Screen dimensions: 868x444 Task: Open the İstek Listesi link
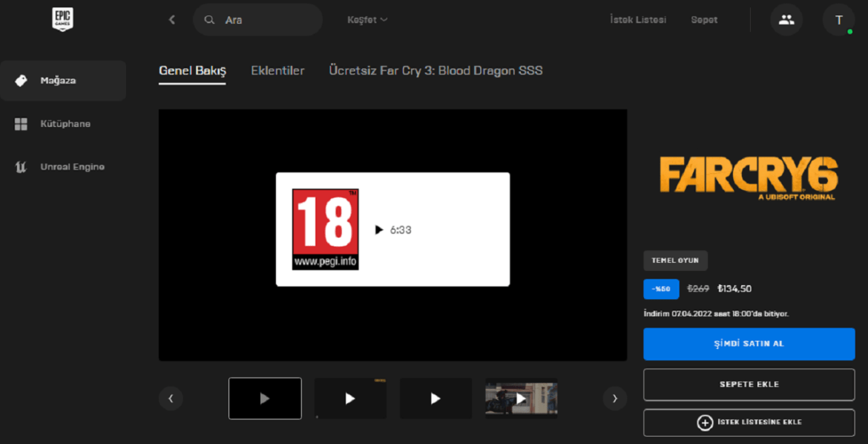[x=638, y=20]
